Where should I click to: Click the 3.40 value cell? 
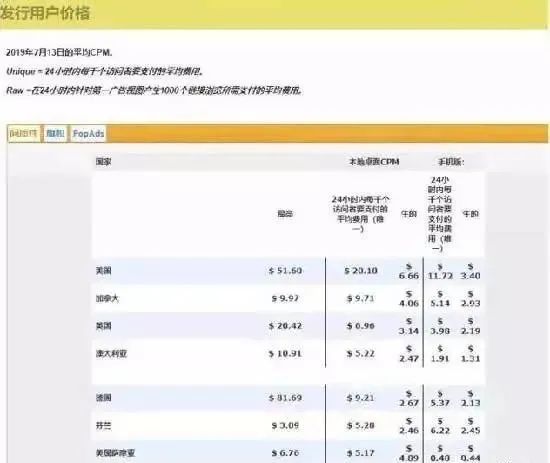[470, 271]
